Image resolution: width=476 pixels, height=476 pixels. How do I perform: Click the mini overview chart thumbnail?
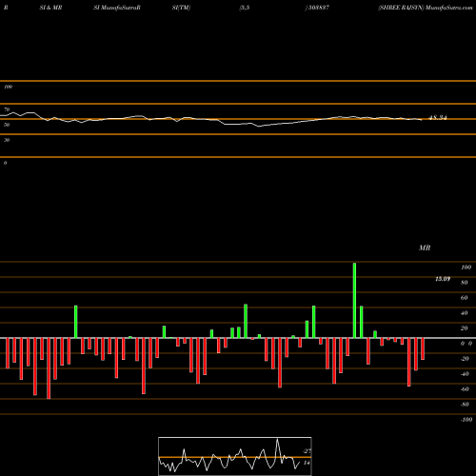[235, 456]
